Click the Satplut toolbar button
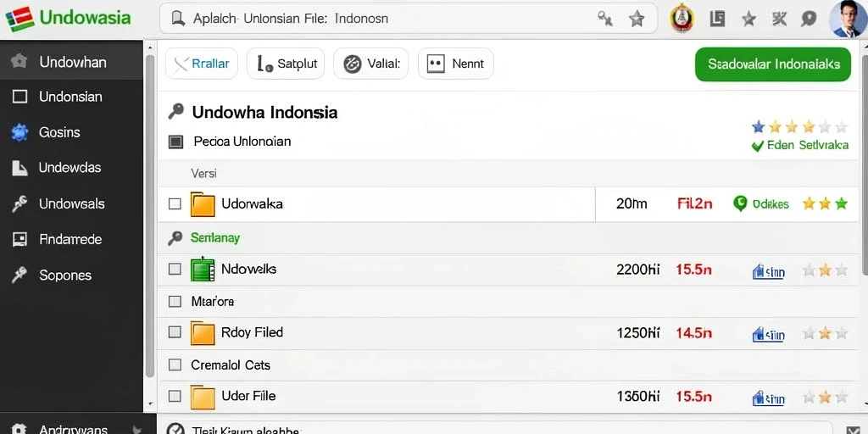 pos(286,64)
